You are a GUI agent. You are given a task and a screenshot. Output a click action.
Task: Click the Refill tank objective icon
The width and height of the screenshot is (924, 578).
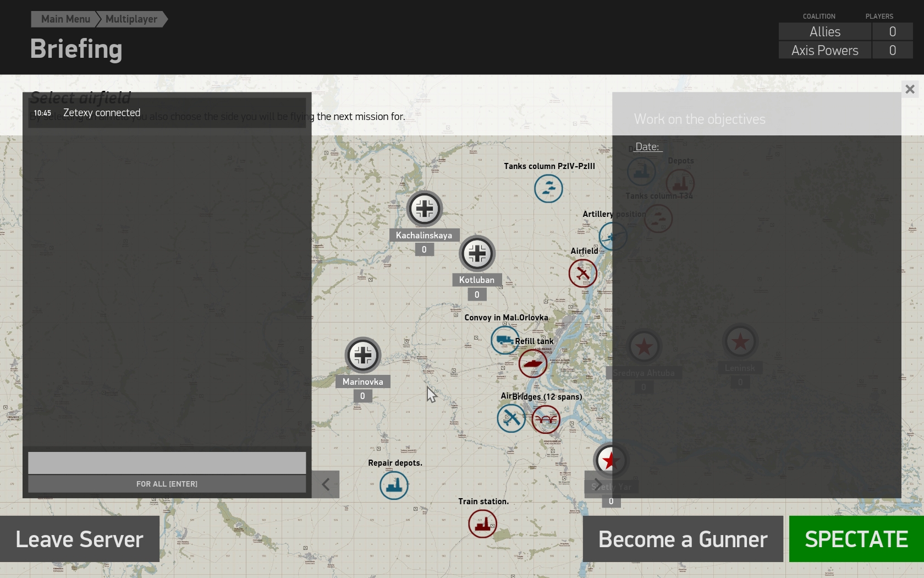pyautogui.click(x=532, y=363)
